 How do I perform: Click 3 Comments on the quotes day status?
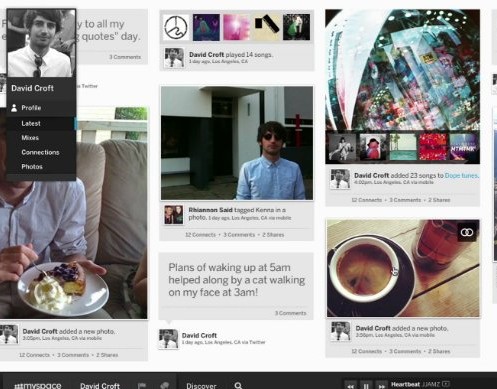[x=125, y=57]
